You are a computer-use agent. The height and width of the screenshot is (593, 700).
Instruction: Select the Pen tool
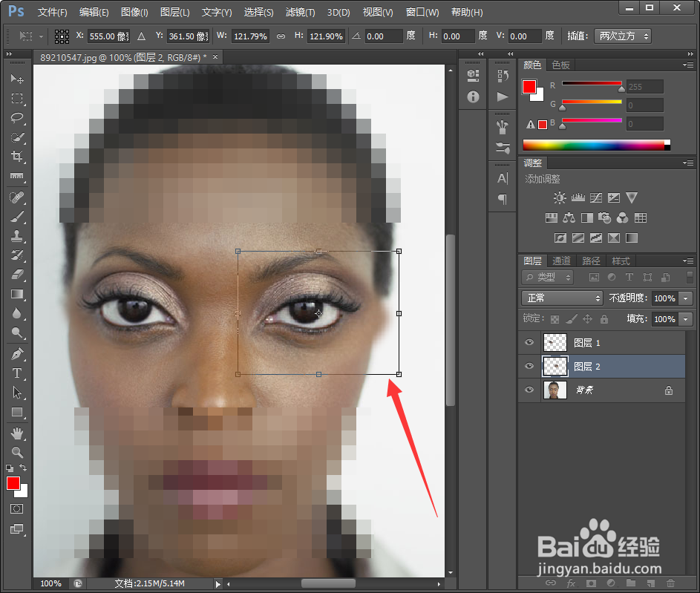coord(17,354)
